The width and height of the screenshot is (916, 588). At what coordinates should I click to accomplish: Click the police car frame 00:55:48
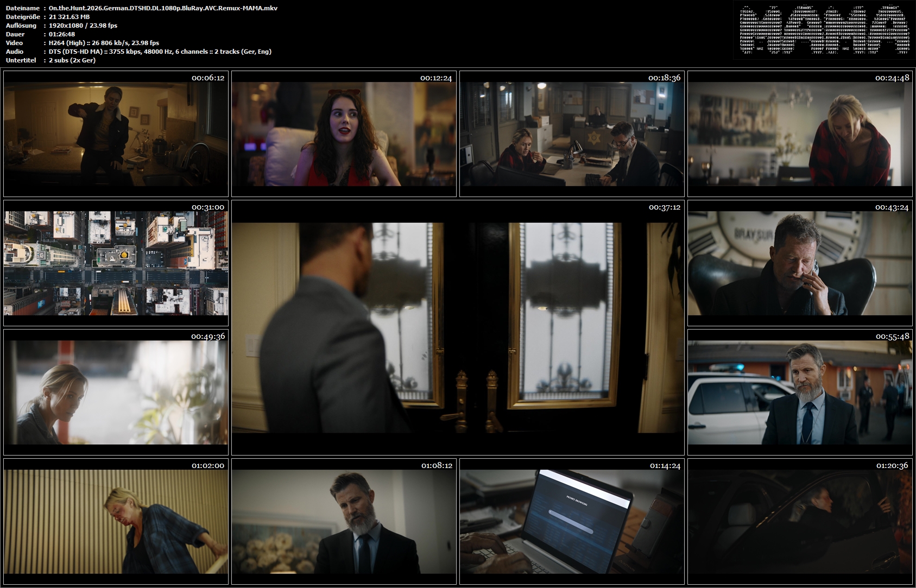[800, 392]
